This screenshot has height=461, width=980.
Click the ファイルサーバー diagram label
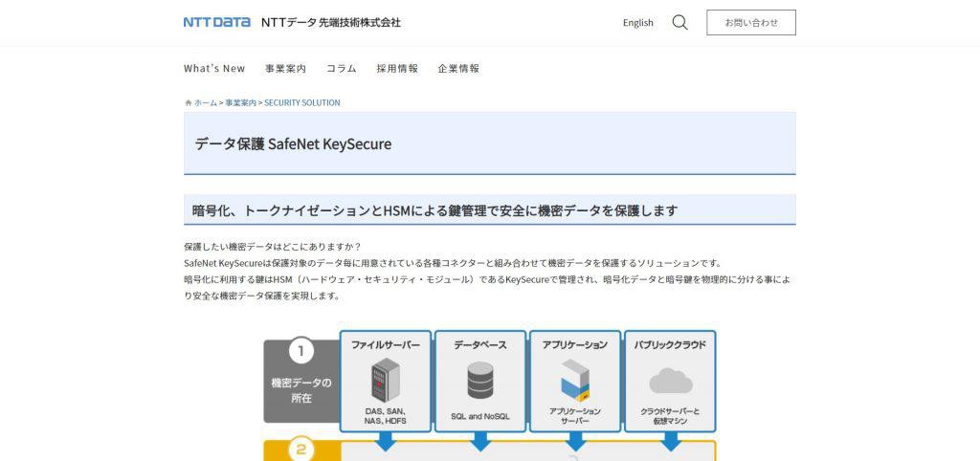click(386, 345)
